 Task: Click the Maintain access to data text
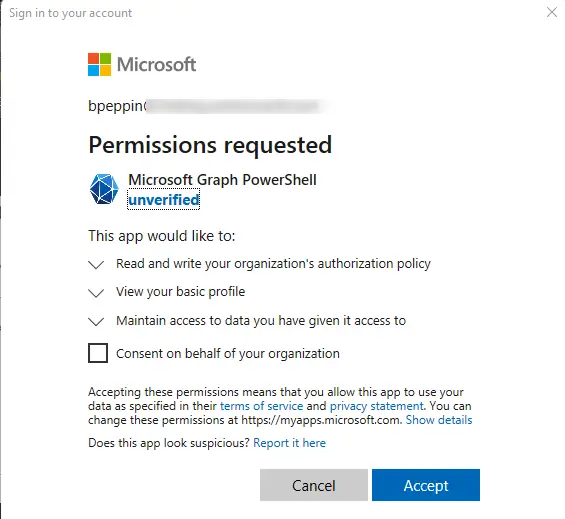click(261, 320)
